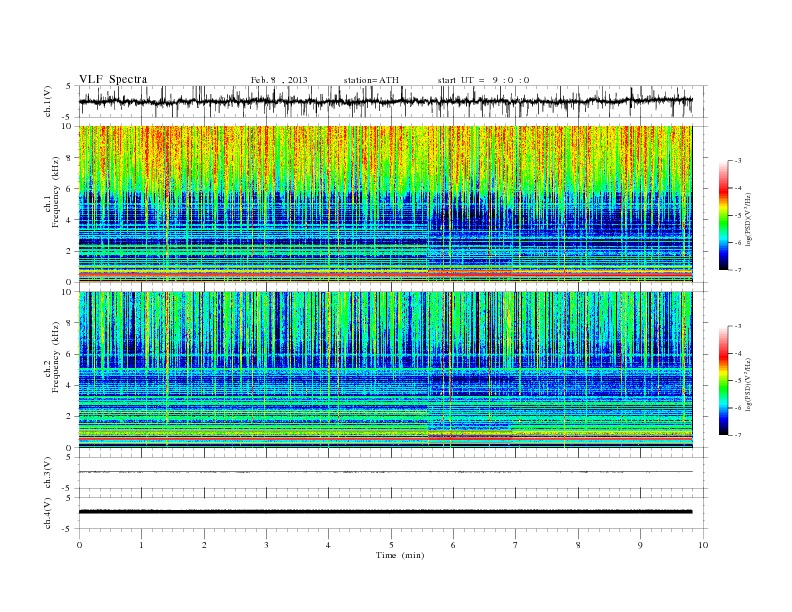Click the ch.2 spectrogram panel
792x612 pixels.
(385, 369)
